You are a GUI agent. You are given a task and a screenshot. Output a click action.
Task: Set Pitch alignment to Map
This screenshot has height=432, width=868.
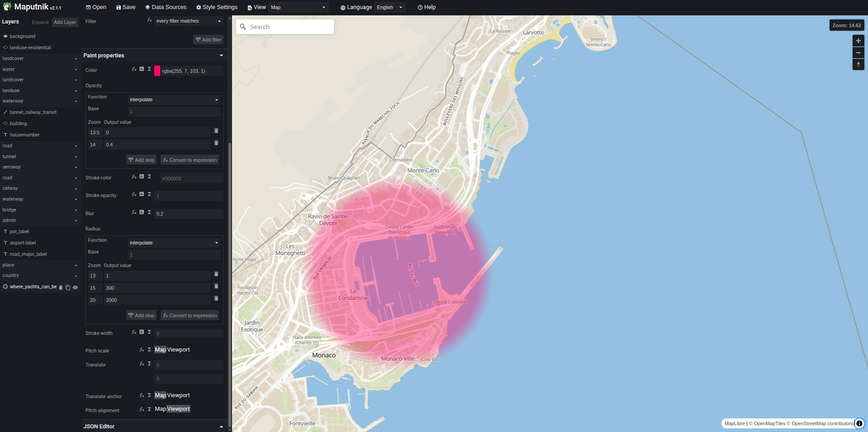[160, 409]
